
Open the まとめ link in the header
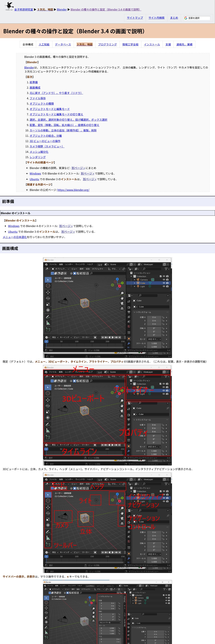point(174,18)
